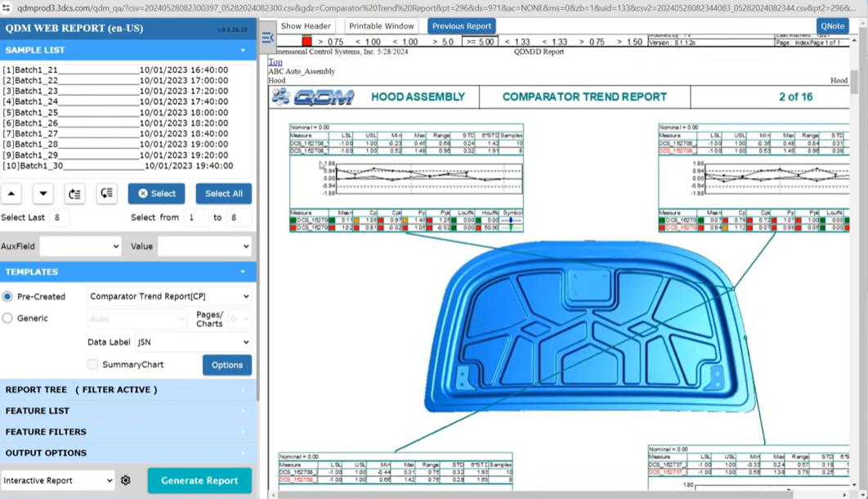This screenshot has height=499, width=868.
Task: Select sample row [5]Batch1_25
Action: click(x=115, y=112)
